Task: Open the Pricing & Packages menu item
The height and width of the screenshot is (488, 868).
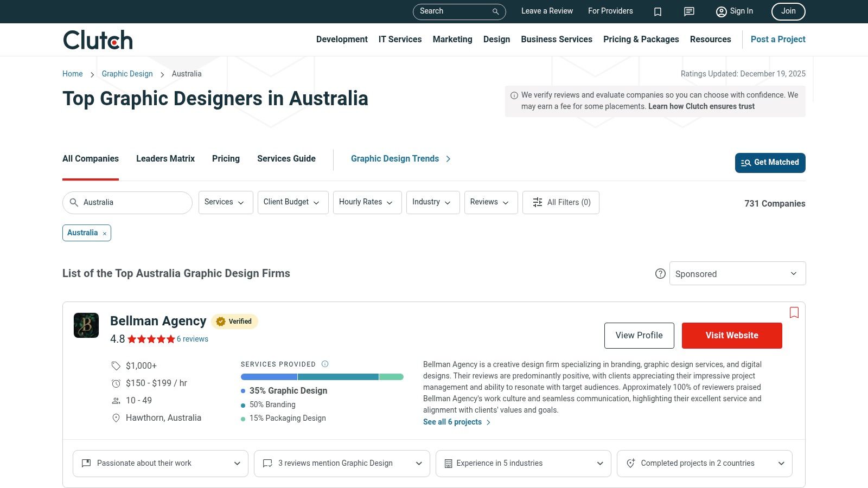Action: click(641, 39)
